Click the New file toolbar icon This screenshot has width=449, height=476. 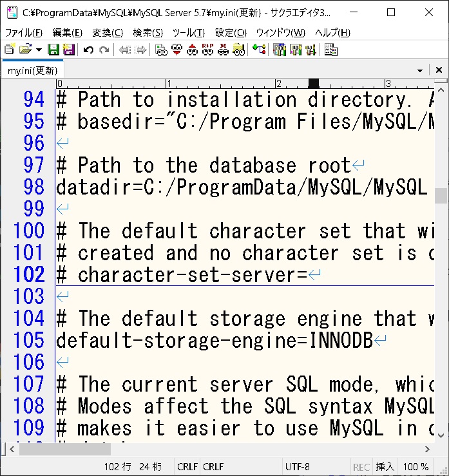pos(10,50)
